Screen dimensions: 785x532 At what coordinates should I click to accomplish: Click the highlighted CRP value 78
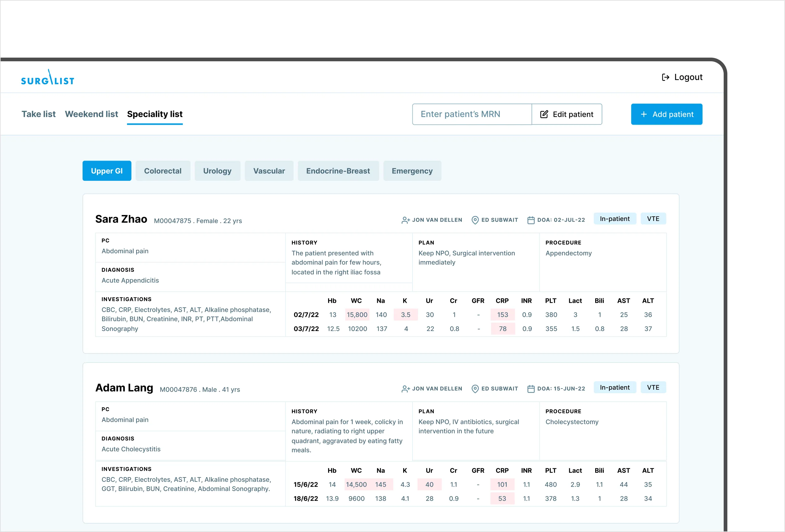[503, 329]
